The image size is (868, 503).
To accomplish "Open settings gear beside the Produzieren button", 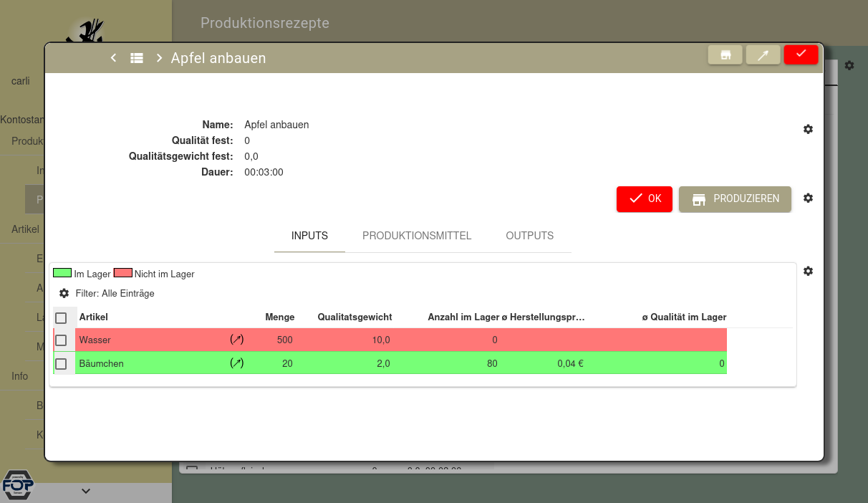I will pos(808,198).
